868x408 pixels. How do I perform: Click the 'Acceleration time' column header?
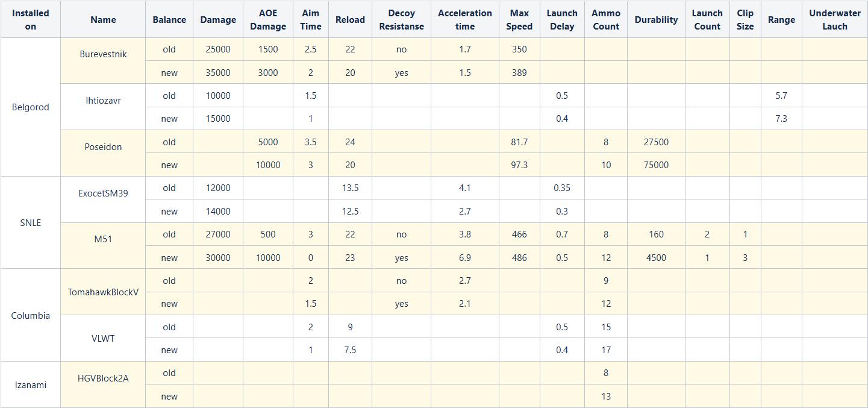click(x=465, y=19)
